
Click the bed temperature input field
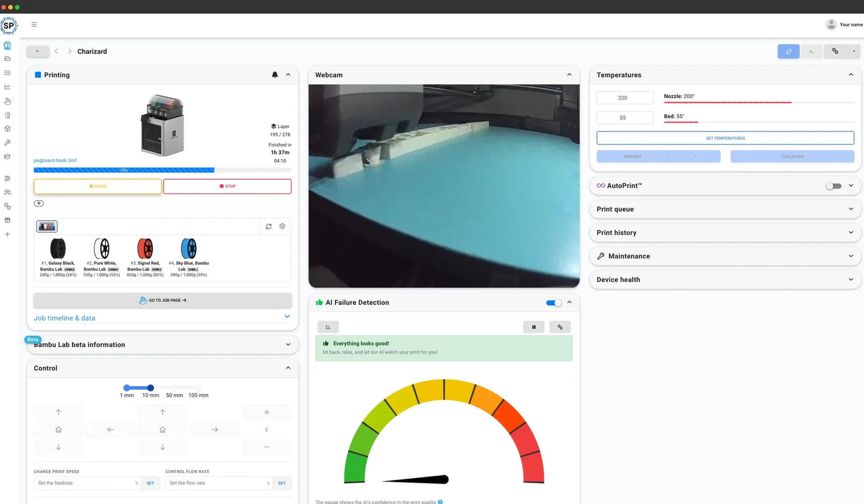point(625,117)
